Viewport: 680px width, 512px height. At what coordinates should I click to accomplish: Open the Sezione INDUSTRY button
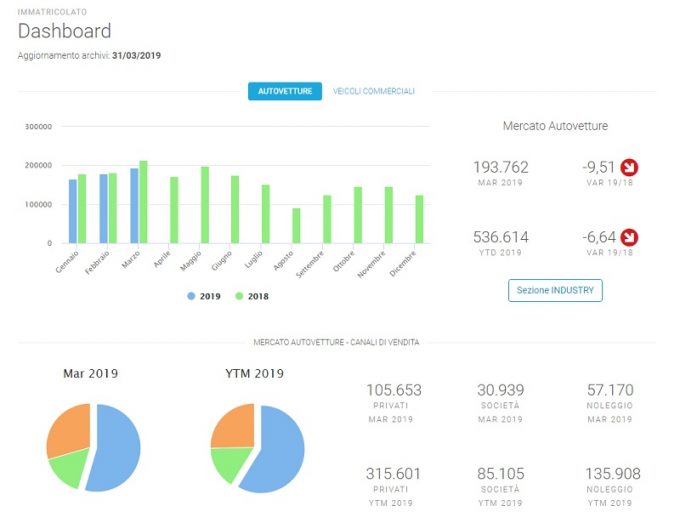(x=555, y=290)
